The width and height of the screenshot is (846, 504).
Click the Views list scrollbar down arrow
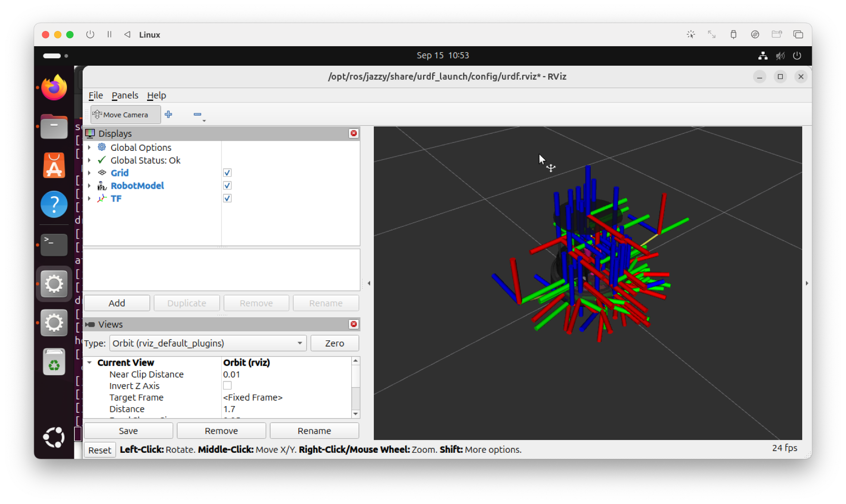(356, 414)
